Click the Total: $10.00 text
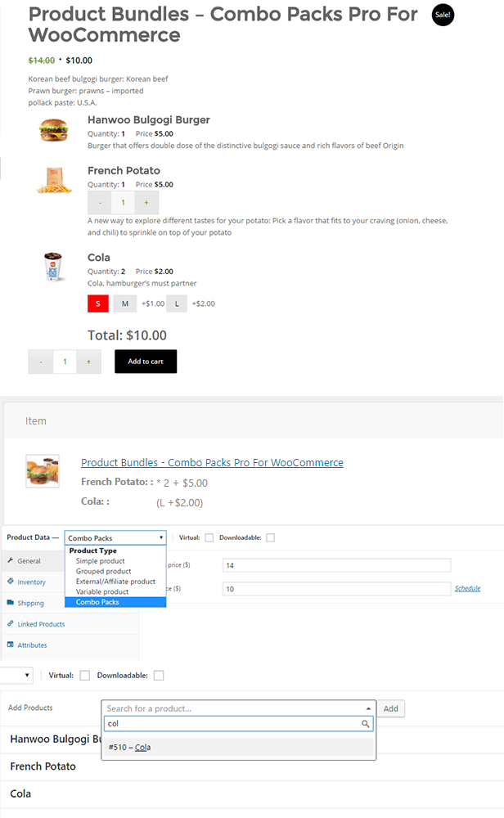Viewport: 504px width, 818px height. point(128,335)
